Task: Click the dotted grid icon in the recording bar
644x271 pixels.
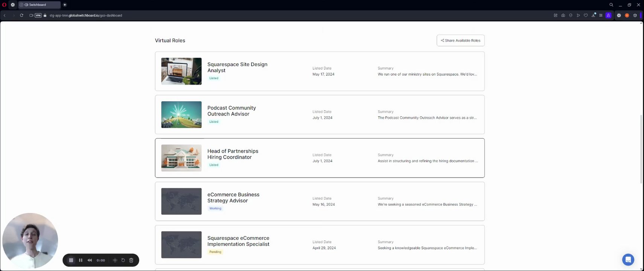Action: [x=115, y=260]
